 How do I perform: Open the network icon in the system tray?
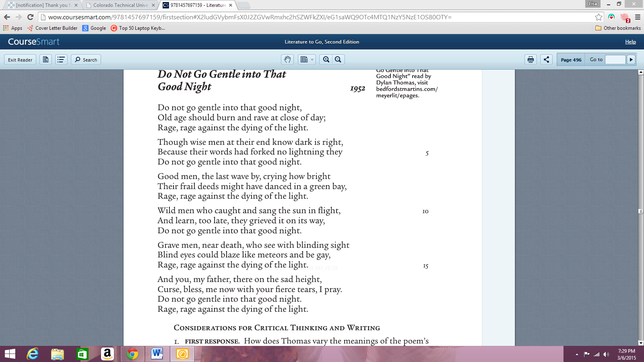tap(597, 354)
